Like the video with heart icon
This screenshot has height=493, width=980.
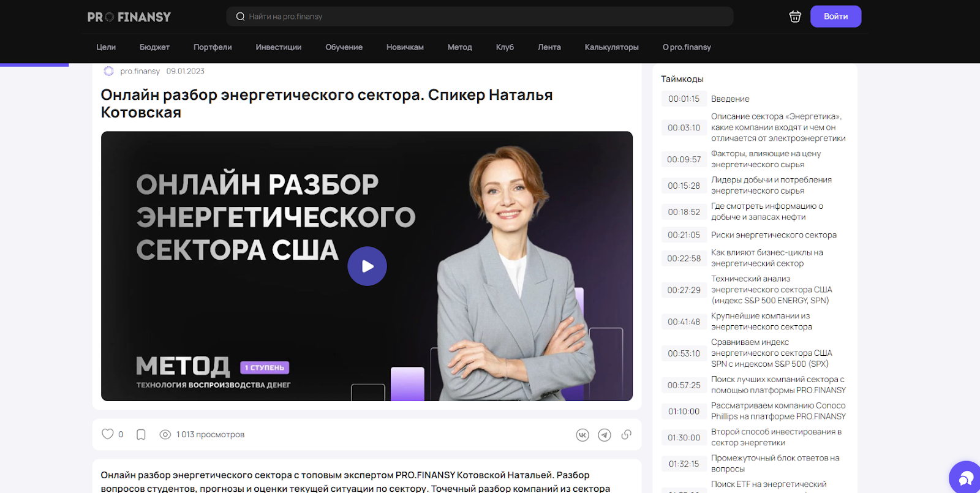click(108, 434)
